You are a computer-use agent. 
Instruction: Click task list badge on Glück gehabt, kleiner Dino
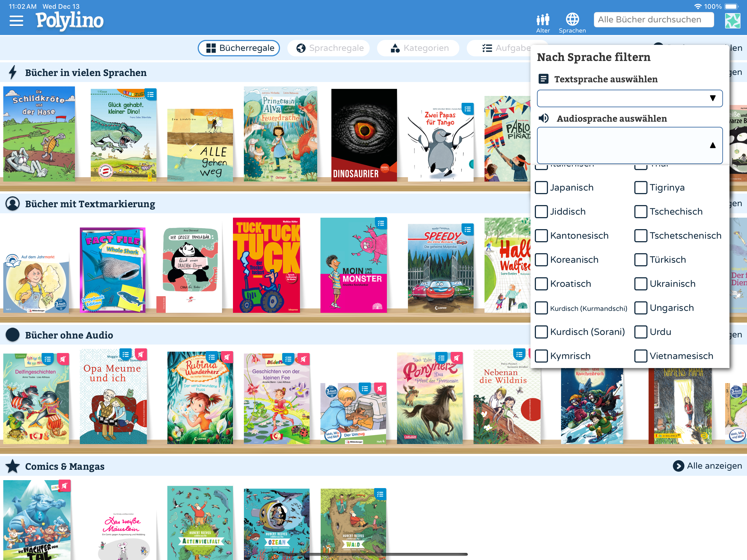(151, 95)
